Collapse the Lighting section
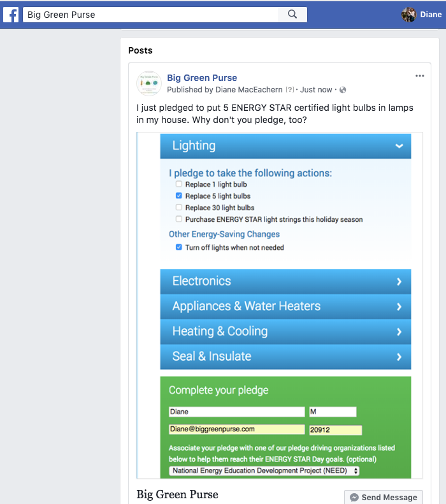Image resolution: width=446 pixels, height=504 pixels. (x=285, y=146)
